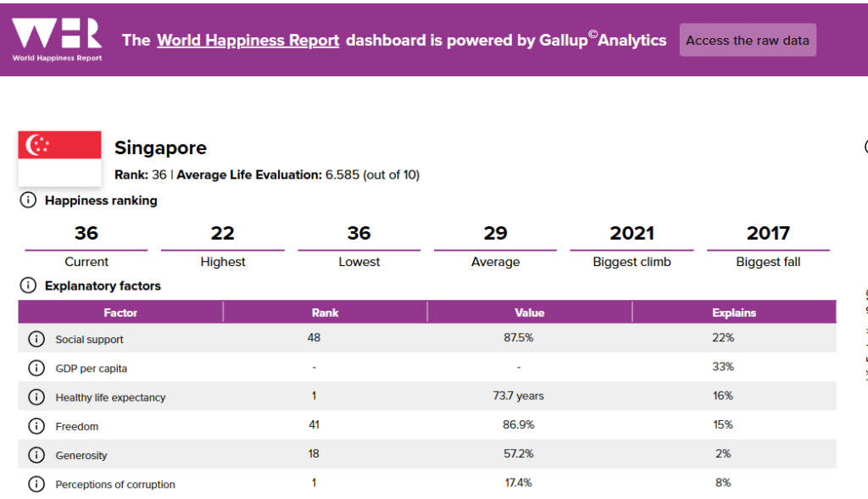868x499 pixels.
Task: Sort table by Rank column header
Action: (x=325, y=313)
